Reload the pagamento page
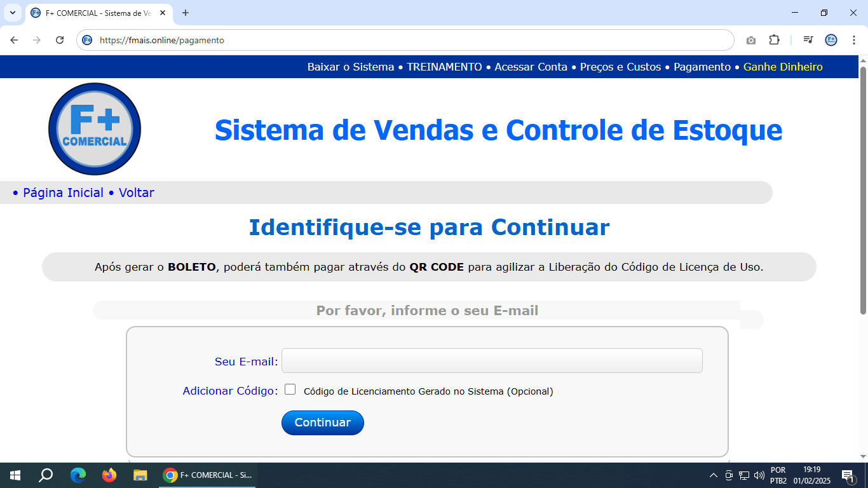The width and height of the screenshot is (868, 488). (x=60, y=40)
